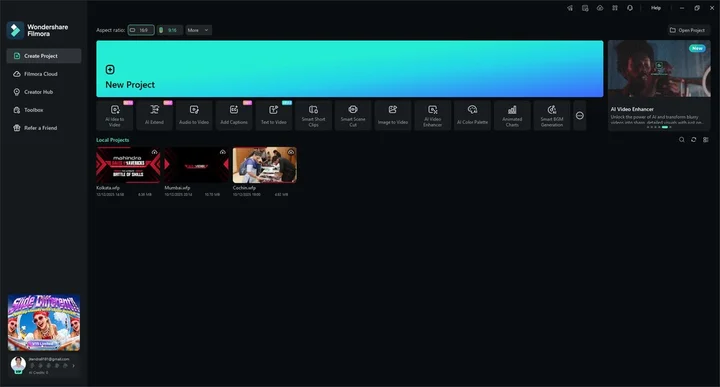
Task: Open the Audio to Video tool
Action: click(x=194, y=115)
